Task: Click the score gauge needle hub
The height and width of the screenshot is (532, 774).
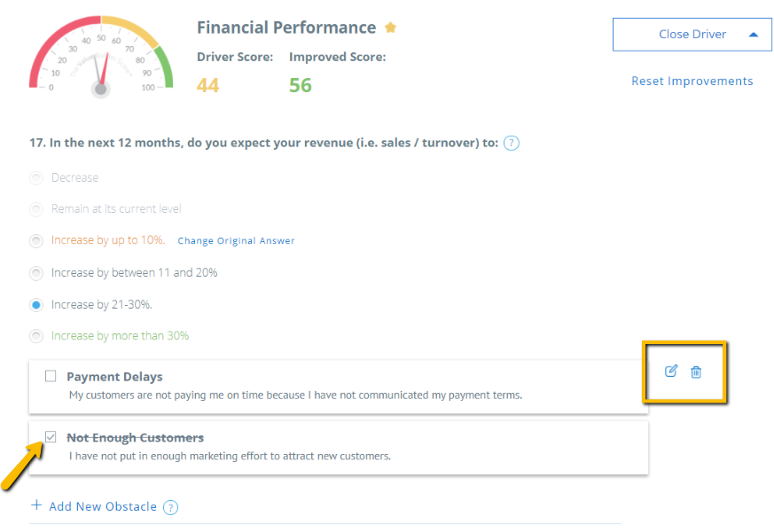Action: pyautogui.click(x=101, y=90)
